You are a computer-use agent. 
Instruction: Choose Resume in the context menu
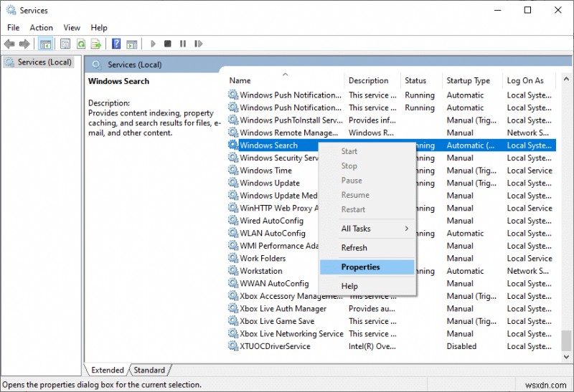[x=367, y=195]
